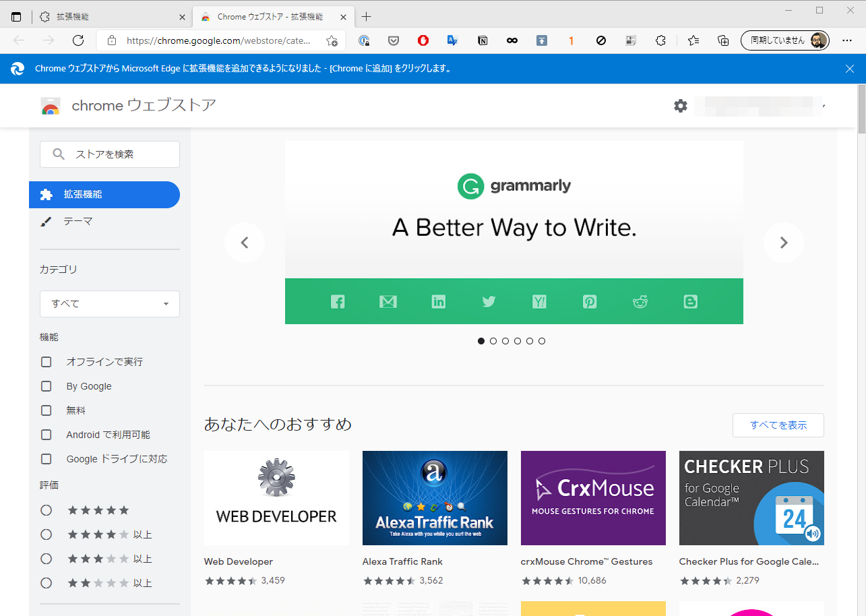The image size is (866, 616).
Task: Open the Notion web clipper extension icon
Action: pos(483,40)
